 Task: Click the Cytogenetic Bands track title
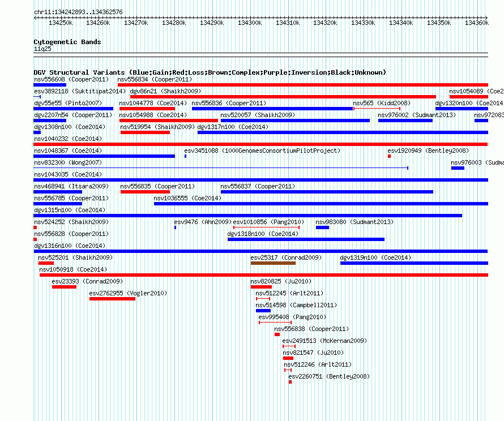[x=67, y=42]
